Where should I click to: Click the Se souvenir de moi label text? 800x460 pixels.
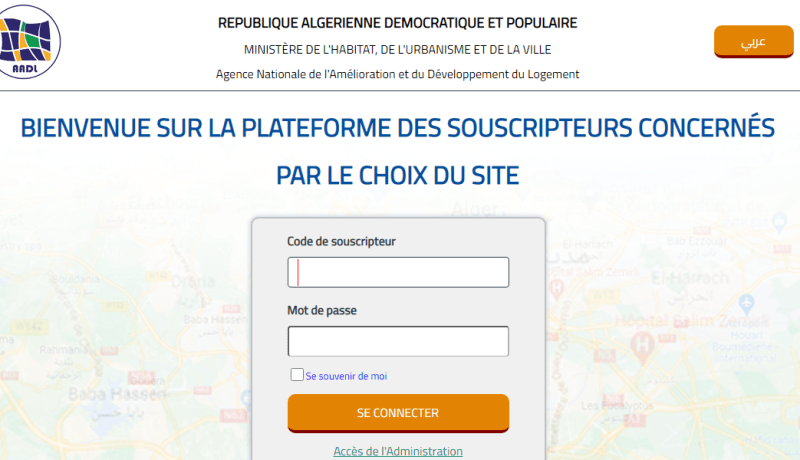pyautogui.click(x=346, y=376)
